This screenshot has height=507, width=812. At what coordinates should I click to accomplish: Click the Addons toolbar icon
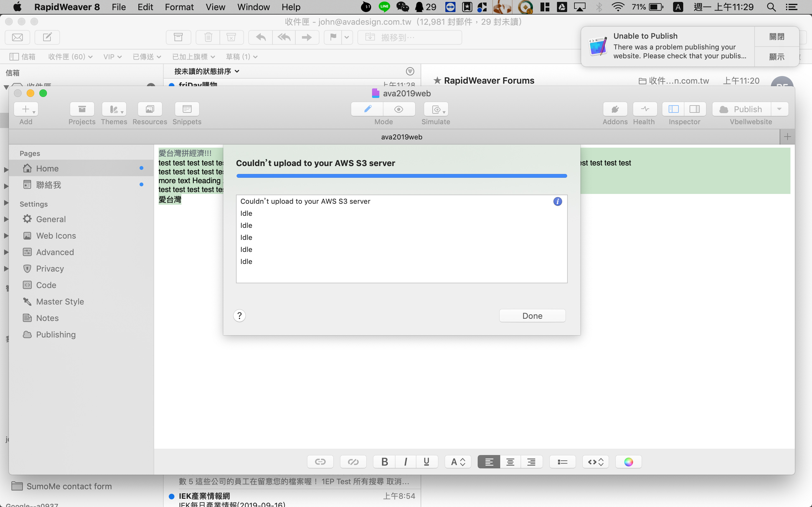tap(615, 109)
